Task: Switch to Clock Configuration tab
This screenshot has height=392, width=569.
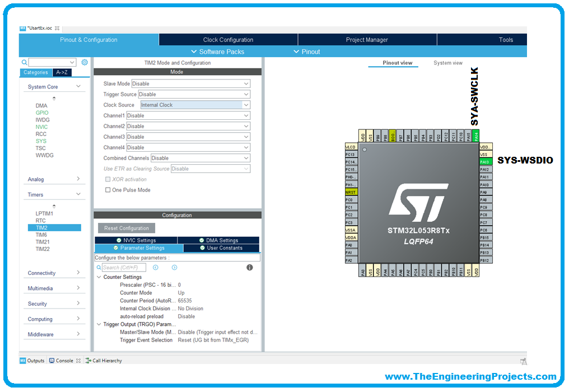Action: [x=228, y=40]
